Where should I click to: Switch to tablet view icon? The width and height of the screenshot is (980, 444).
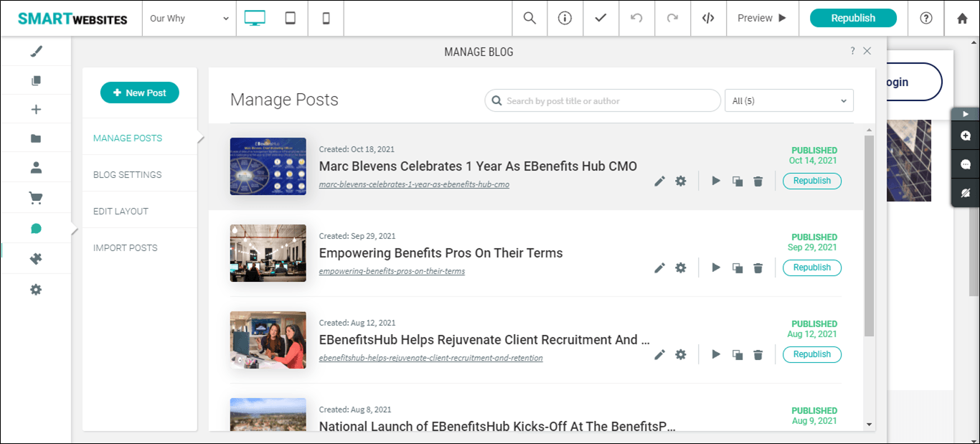click(x=291, y=18)
